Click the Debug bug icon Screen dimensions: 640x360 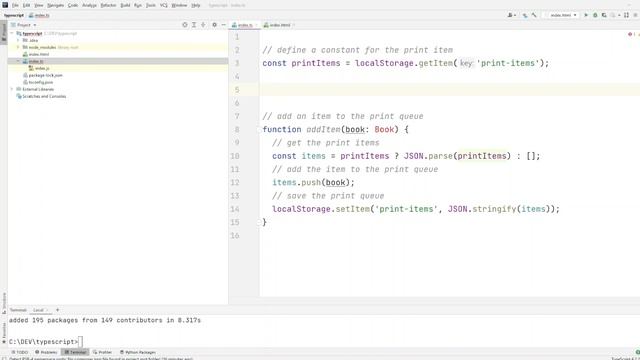pos(595,15)
